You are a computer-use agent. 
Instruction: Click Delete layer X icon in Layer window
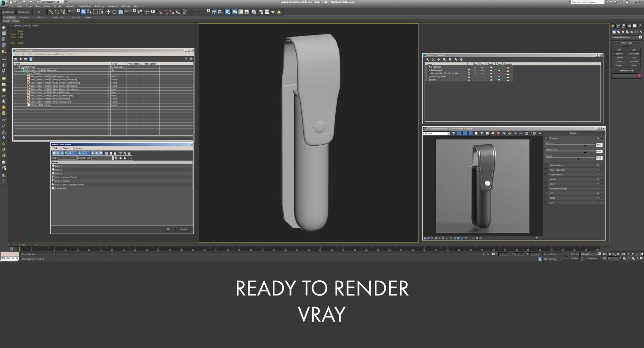coord(433,60)
